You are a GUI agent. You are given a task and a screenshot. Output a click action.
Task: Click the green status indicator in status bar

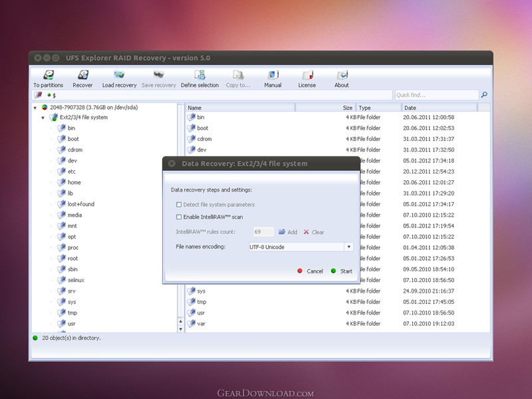(35, 338)
